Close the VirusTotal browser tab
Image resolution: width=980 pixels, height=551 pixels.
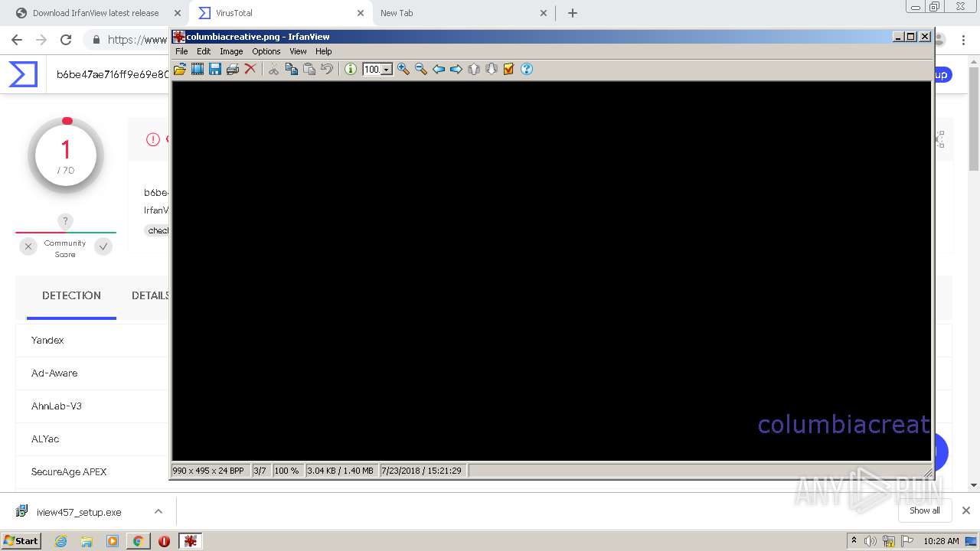tap(361, 13)
